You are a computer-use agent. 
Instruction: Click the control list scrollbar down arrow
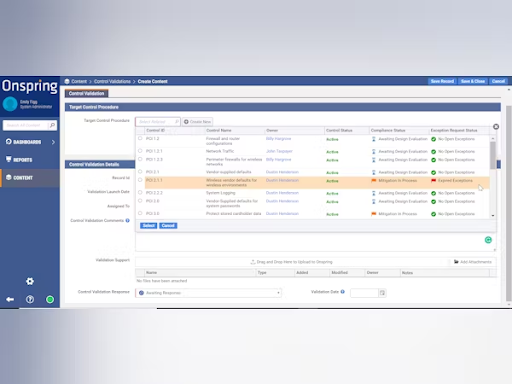point(493,216)
